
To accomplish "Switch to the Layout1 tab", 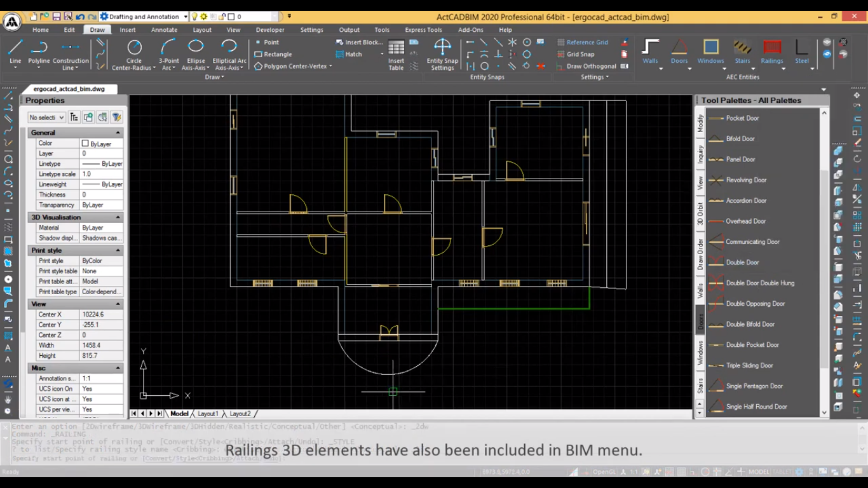I will [x=208, y=414].
